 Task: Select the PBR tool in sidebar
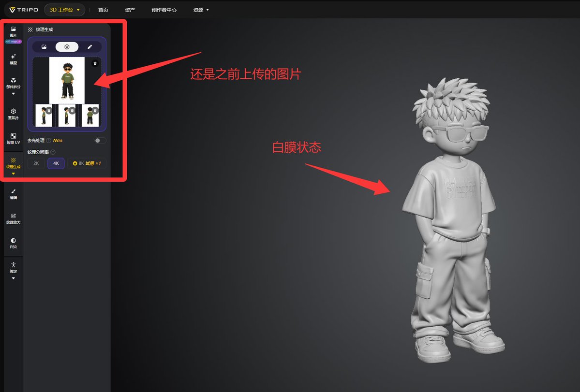(14, 243)
